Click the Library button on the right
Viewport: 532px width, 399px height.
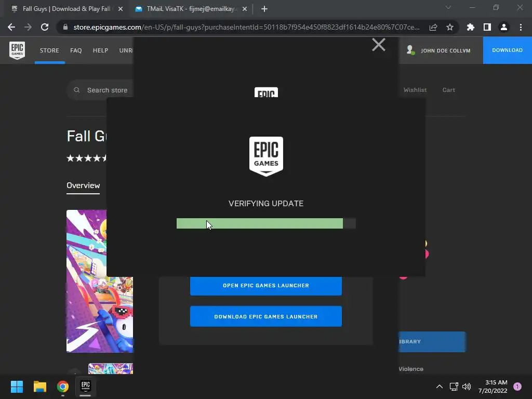(432, 342)
